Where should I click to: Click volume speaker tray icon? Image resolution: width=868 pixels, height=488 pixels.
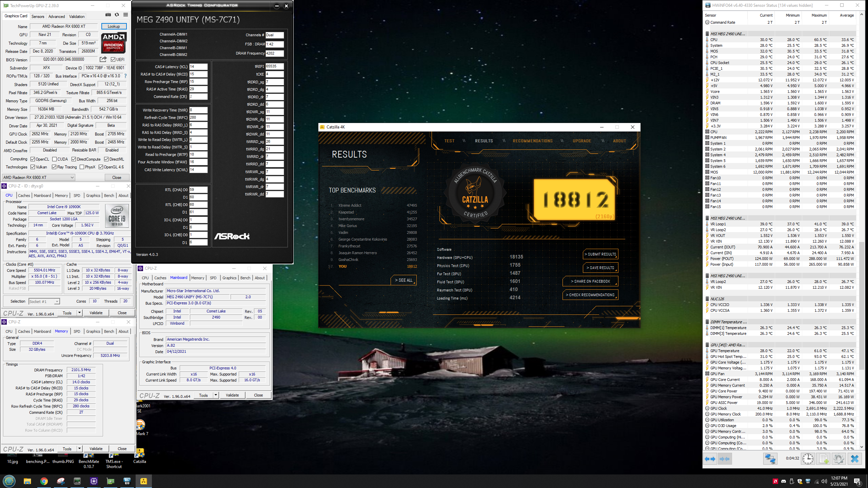824,481
